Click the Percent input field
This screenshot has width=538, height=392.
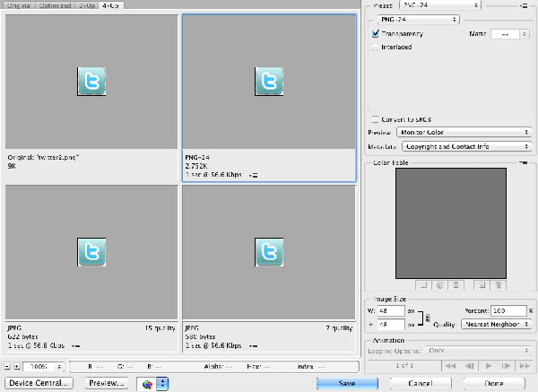point(508,310)
